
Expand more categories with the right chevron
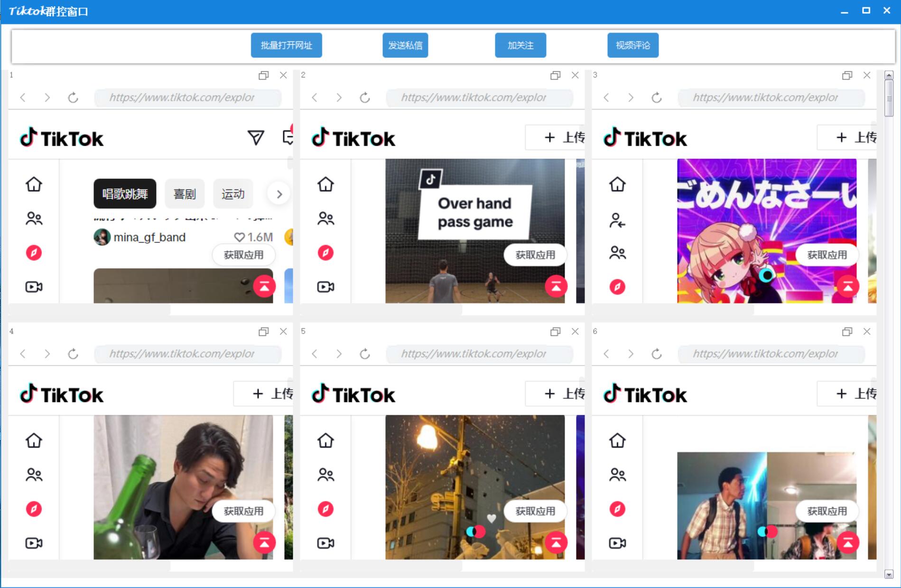[x=279, y=194]
